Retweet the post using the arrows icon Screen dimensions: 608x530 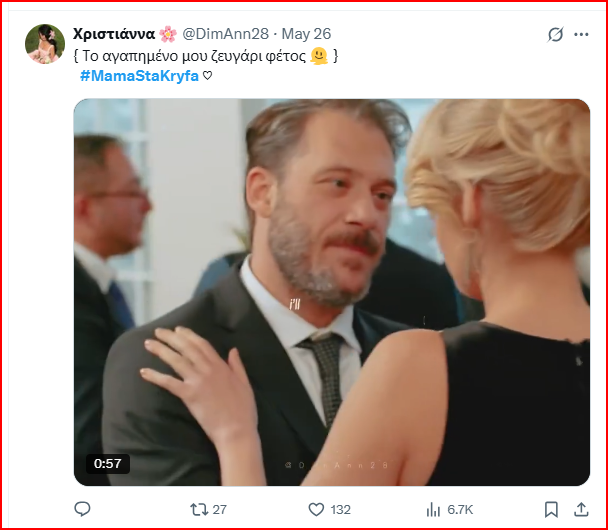[200, 509]
